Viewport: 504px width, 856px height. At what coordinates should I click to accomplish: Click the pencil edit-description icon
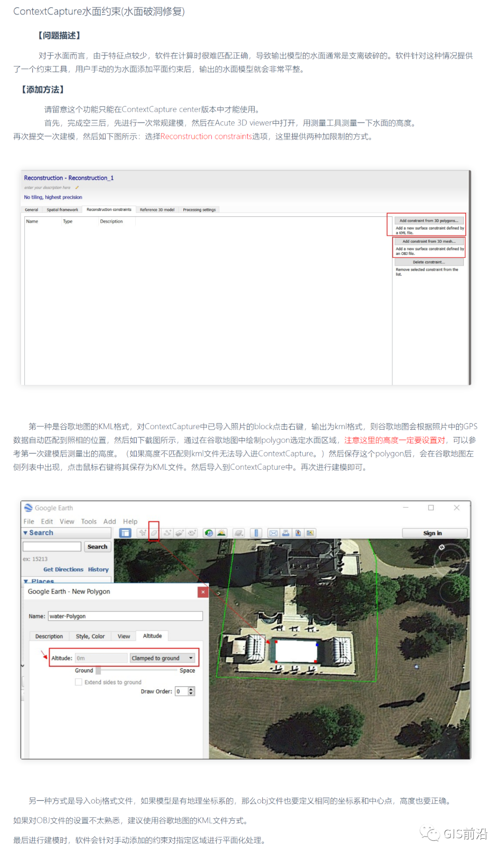[x=77, y=188]
